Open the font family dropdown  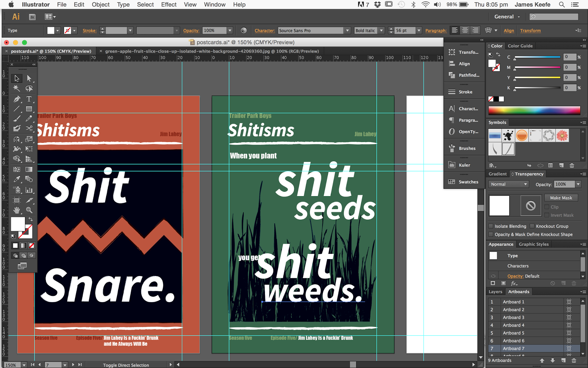[347, 31]
